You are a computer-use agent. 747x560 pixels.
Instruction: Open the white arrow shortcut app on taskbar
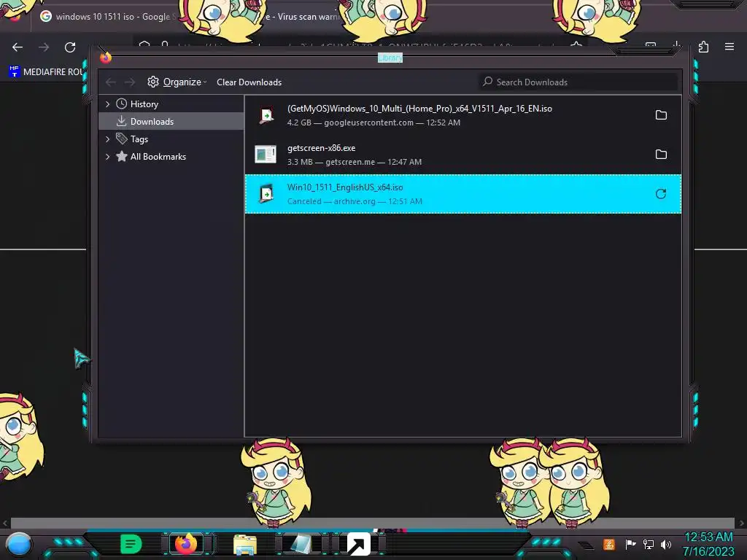(359, 544)
